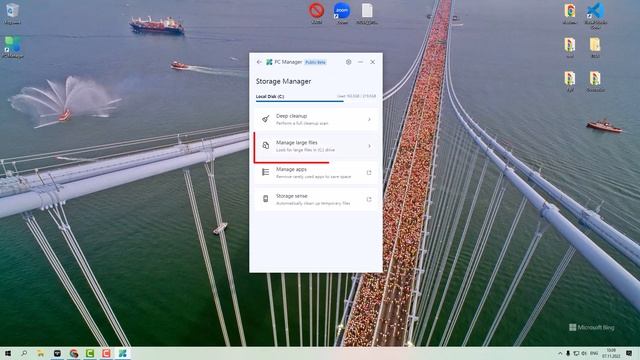Select the Manage large files title text
The width and height of the screenshot is (640, 360).
(x=297, y=142)
